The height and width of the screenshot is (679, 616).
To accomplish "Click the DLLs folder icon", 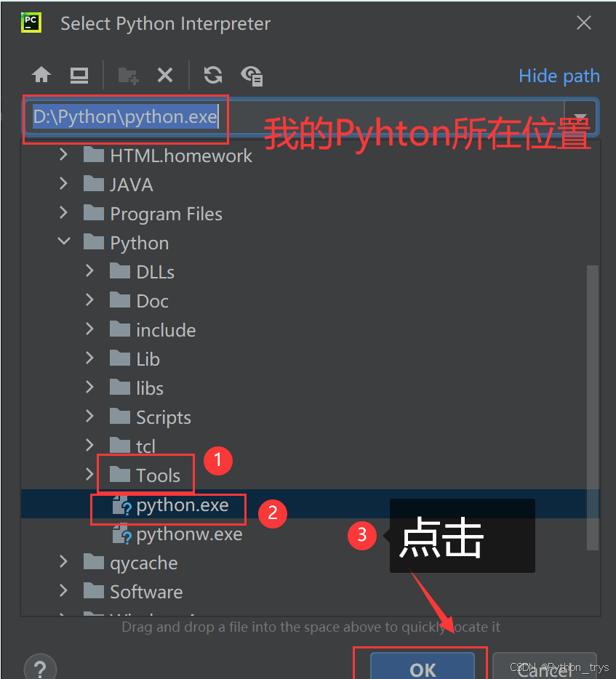I will click(120, 270).
